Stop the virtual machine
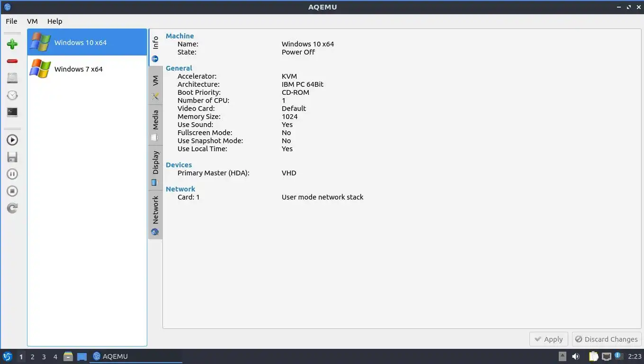The image size is (644, 364). pos(12,191)
